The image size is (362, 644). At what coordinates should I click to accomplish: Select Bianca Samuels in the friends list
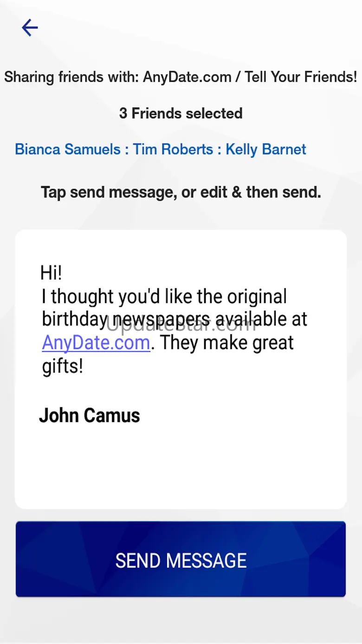[x=68, y=150]
